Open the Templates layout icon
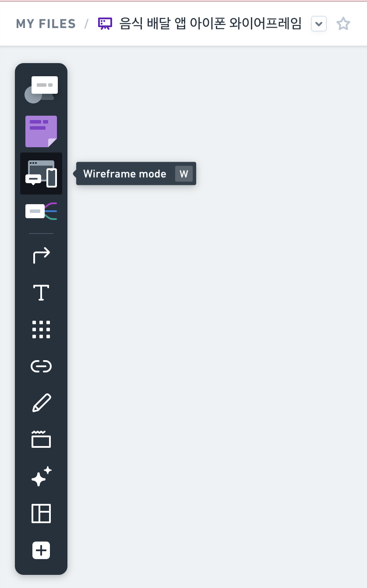The image size is (367, 588). [41, 514]
